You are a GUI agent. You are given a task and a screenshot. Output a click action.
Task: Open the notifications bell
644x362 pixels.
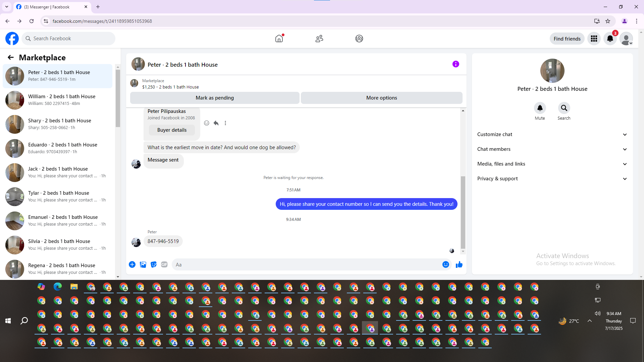(x=610, y=39)
